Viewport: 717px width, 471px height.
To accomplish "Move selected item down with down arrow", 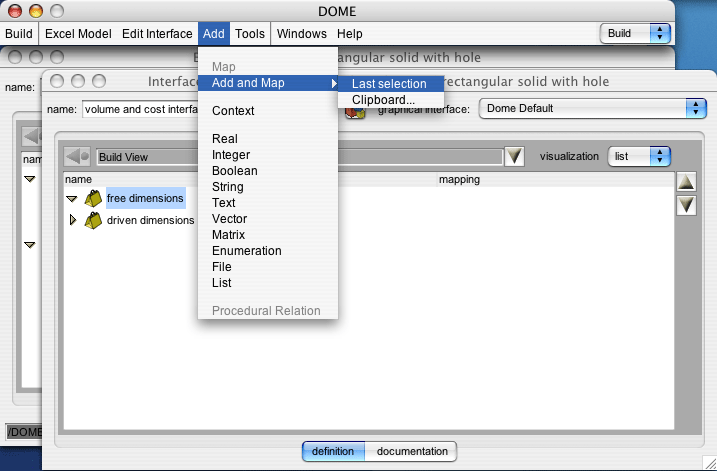I will click(x=686, y=205).
